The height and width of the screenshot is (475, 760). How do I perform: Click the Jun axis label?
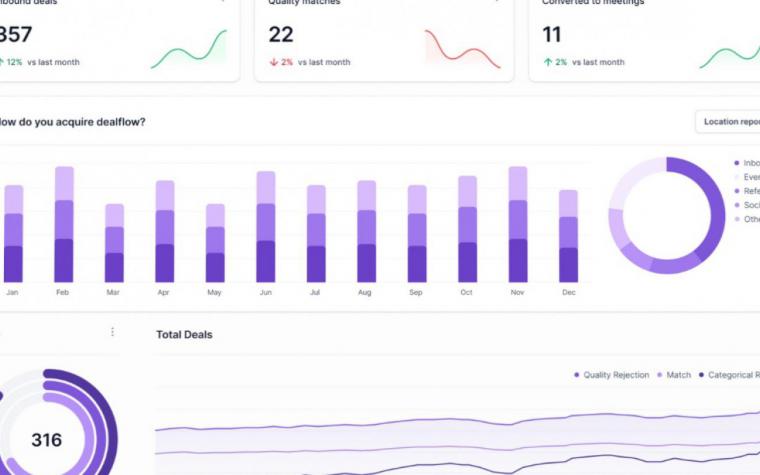tap(266, 292)
